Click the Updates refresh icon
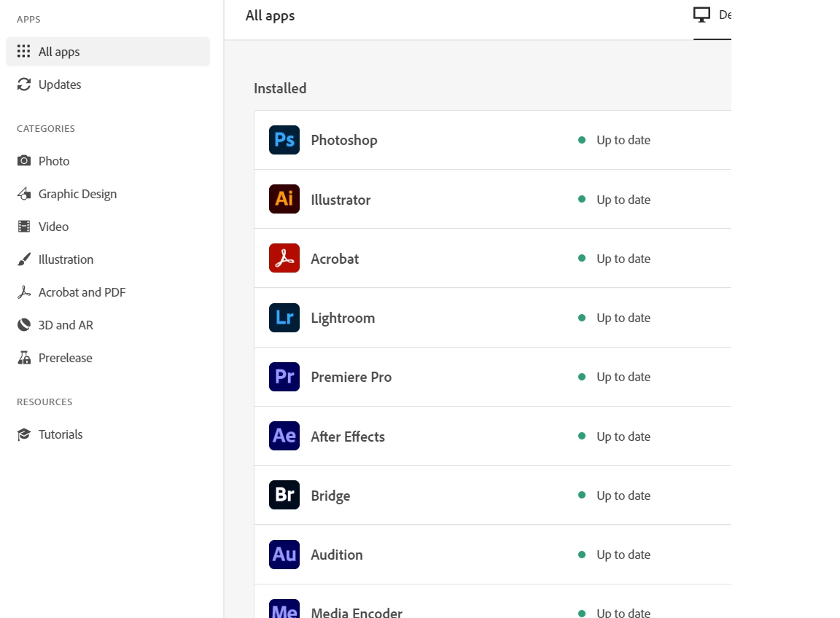840x618 pixels. pos(23,84)
